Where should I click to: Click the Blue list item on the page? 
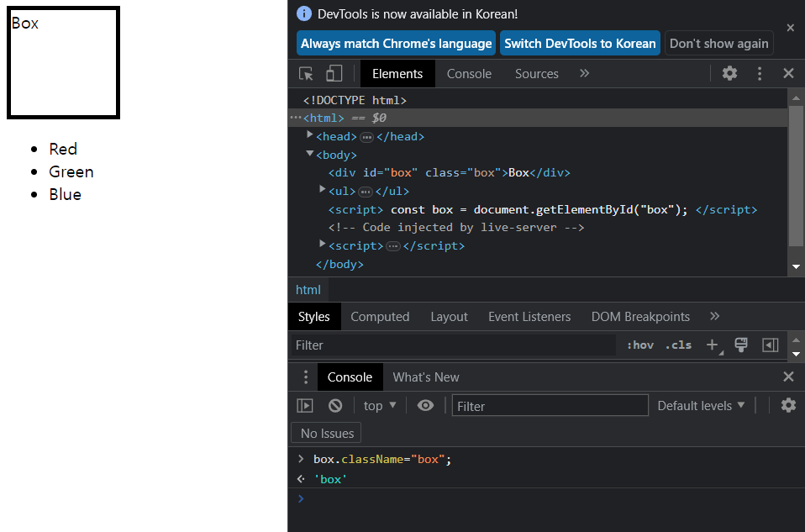pyautogui.click(x=66, y=194)
